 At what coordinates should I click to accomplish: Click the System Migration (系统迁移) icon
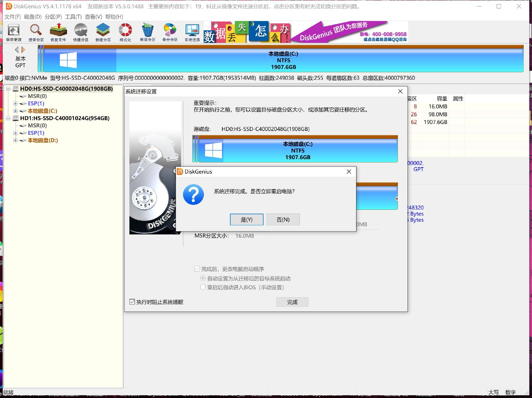pos(192,32)
